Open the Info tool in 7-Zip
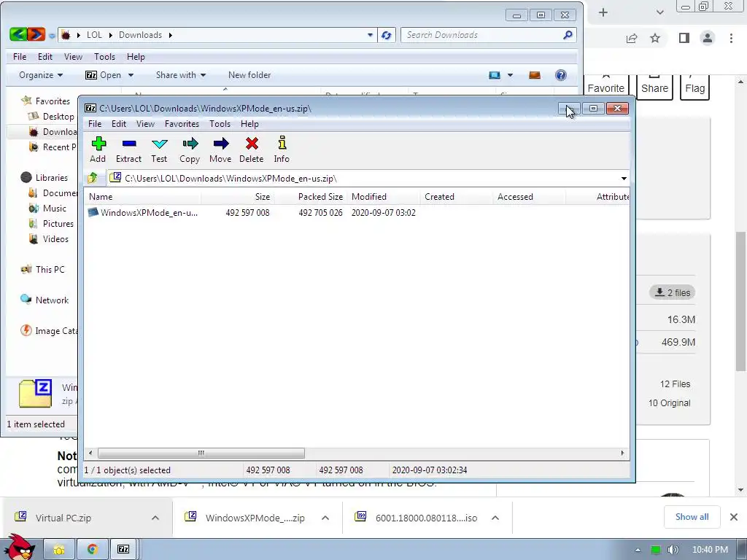The width and height of the screenshot is (747, 560). (x=282, y=150)
